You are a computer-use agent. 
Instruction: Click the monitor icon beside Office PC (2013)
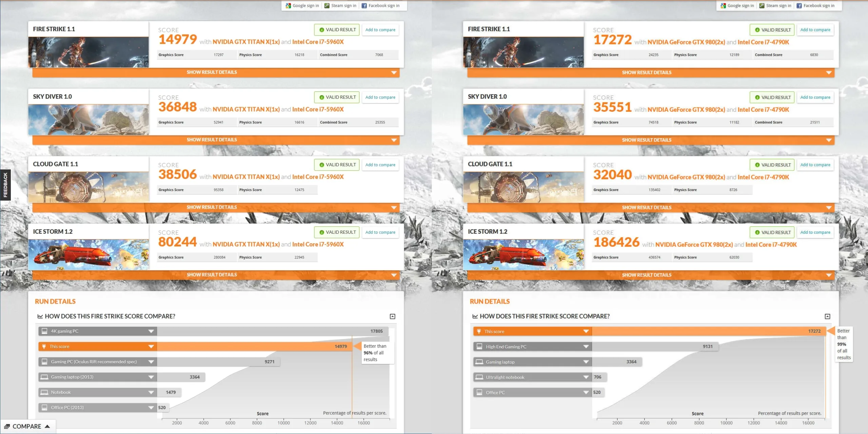[x=44, y=407]
